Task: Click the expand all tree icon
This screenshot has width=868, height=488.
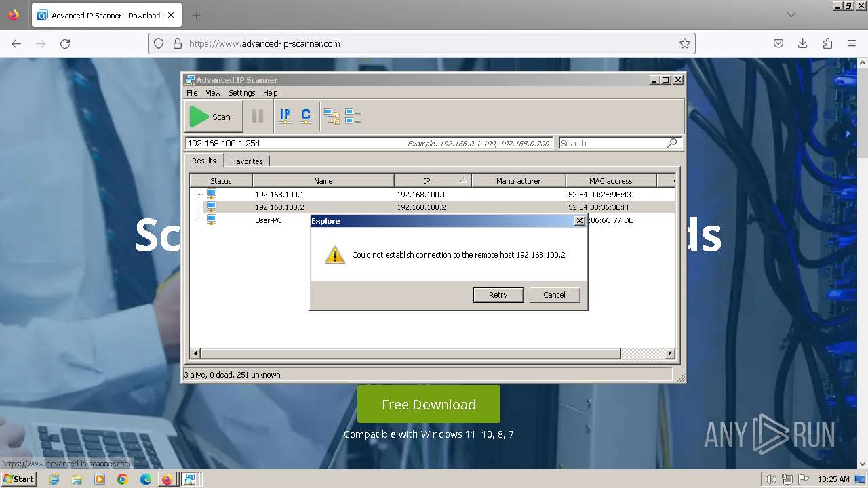Action: [x=332, y=117]
